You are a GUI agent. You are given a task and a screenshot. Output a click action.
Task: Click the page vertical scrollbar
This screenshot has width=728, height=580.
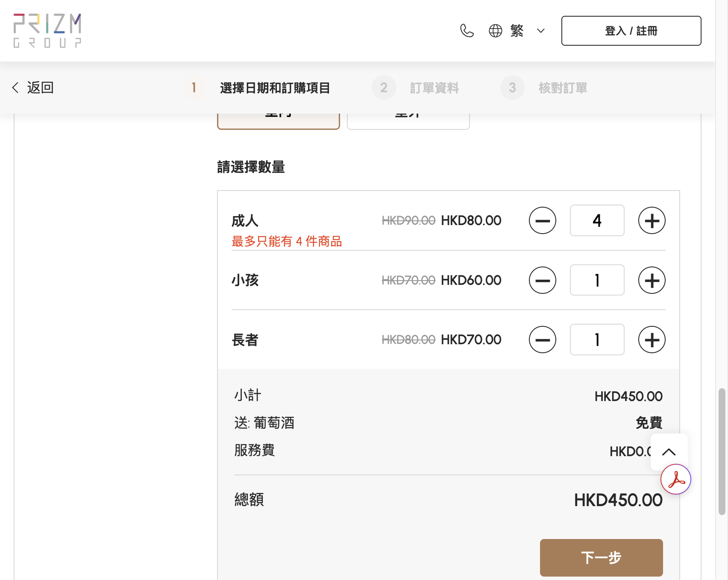point(722,451)
